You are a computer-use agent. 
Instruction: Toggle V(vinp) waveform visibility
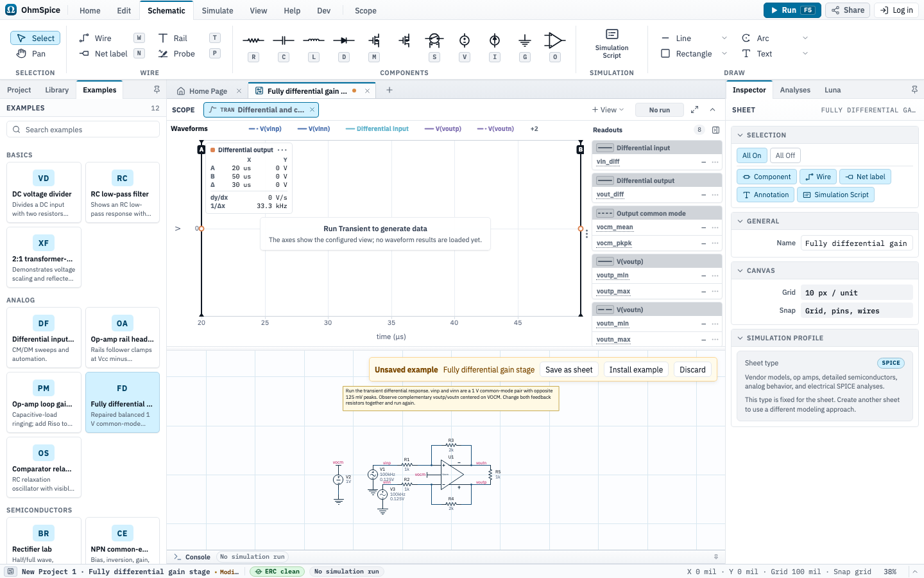(x=265, y=129)
